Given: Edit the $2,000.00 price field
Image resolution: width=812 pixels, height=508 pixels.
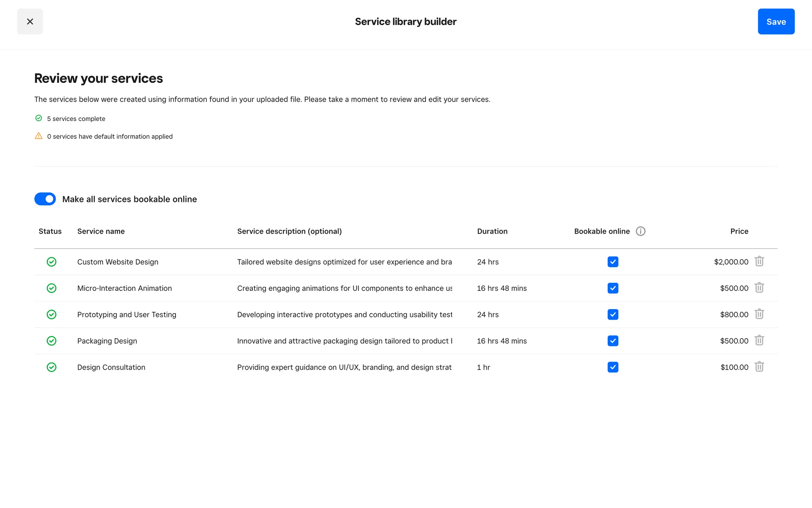Looking at the screenshot, I should pos(731,262).
